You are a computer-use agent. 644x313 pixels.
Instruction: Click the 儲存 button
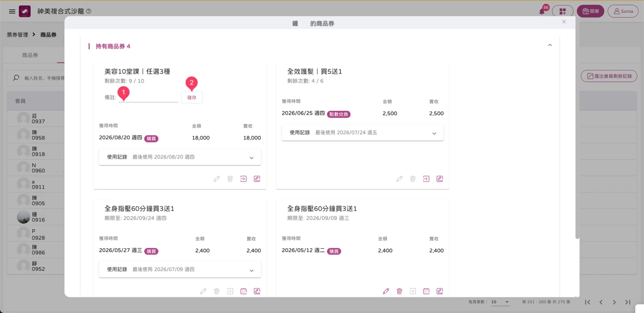coord(192,98)
